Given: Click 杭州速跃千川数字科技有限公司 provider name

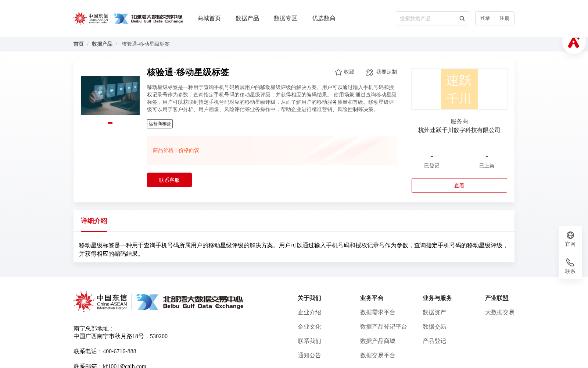Looking at the screenshot, I should click(459, 130).
